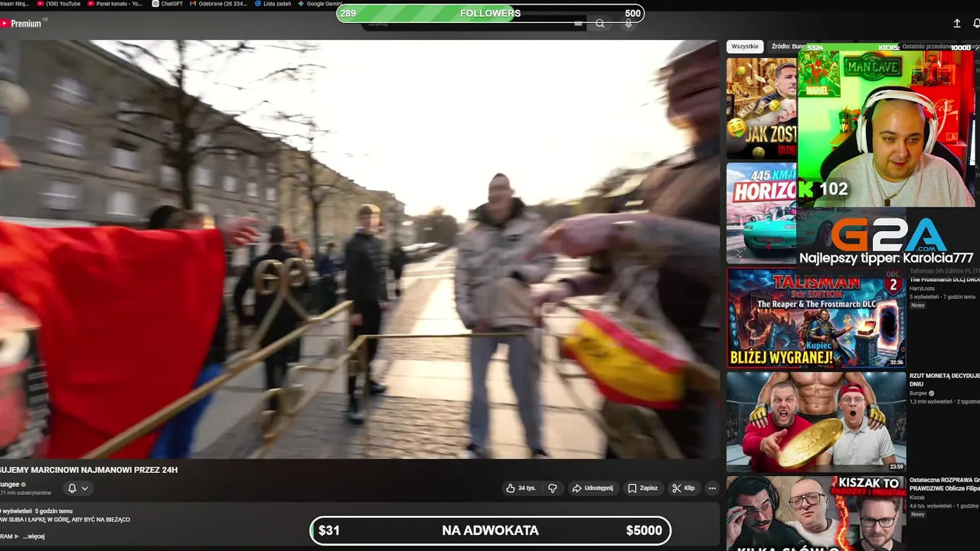This screenshot has width=980, height=551.
Task: Open the Horizon 445 KM/H car thumbnail
Action: [x=762, y=214]
